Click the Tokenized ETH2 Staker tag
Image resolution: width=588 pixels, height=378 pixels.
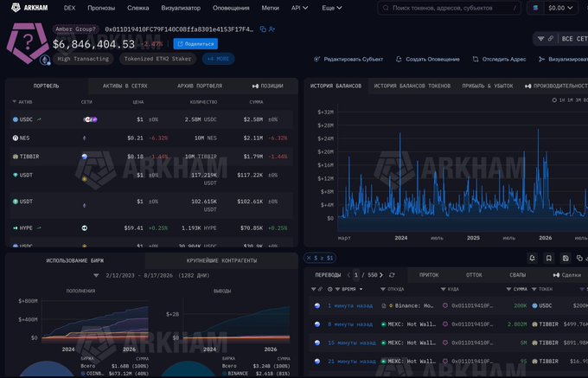(157, 59)
